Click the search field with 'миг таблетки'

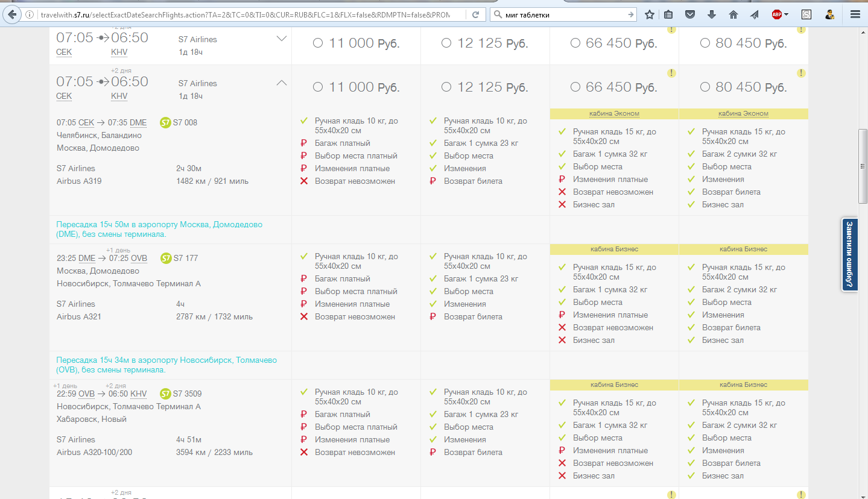coord(564,14)
